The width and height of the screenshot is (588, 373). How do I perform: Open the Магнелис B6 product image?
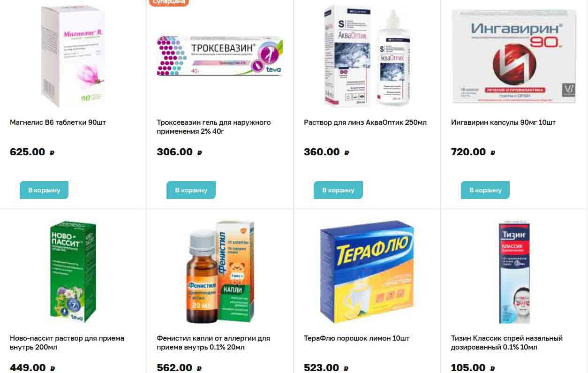(73, 56)
